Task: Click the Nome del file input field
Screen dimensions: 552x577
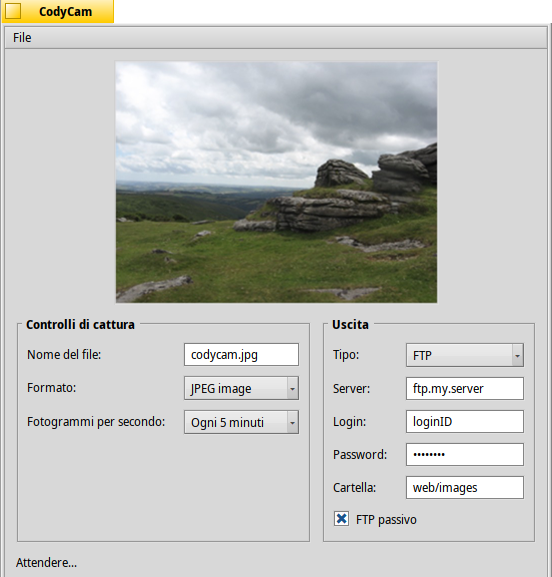Action: click(x=241, y=355)
